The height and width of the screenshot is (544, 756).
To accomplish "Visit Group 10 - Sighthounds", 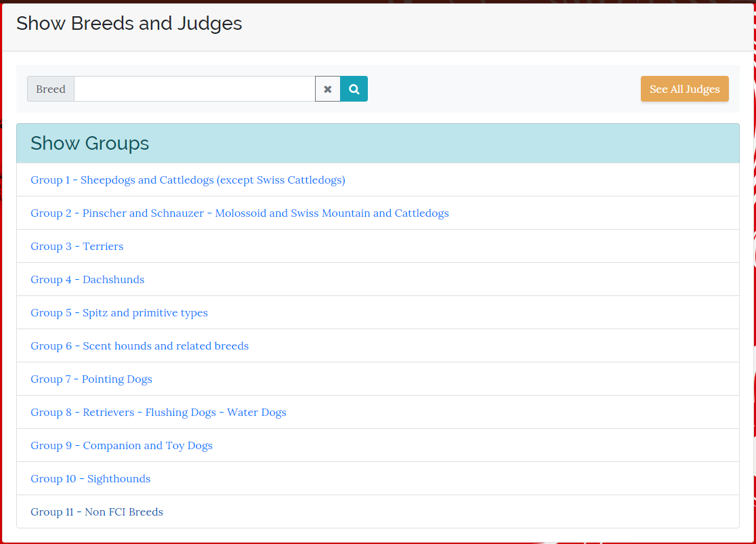I will tap(90, 478).
